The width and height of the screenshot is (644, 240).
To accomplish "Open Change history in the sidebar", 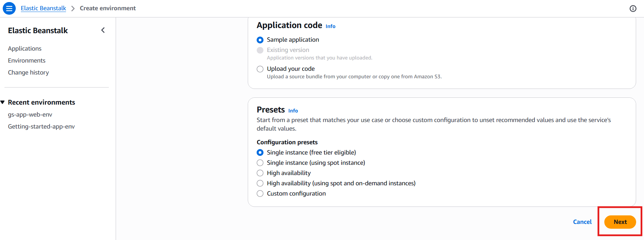I will [x=28, y=72].
